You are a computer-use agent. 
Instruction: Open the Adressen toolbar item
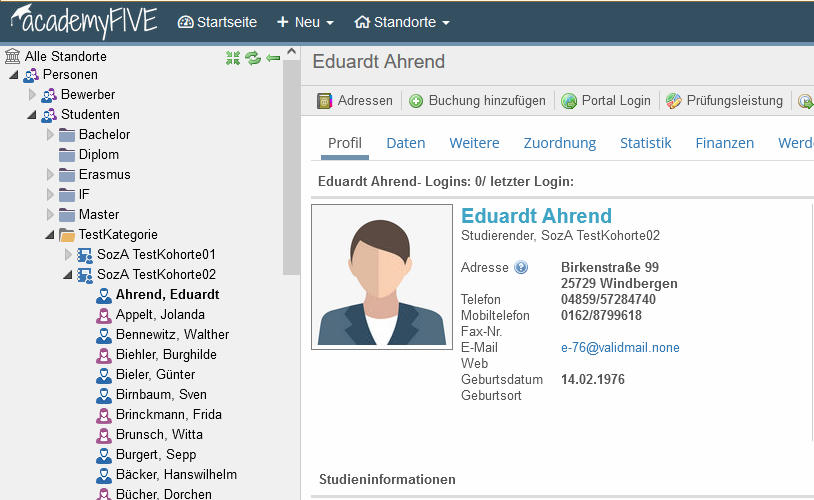tap(355, 101)
